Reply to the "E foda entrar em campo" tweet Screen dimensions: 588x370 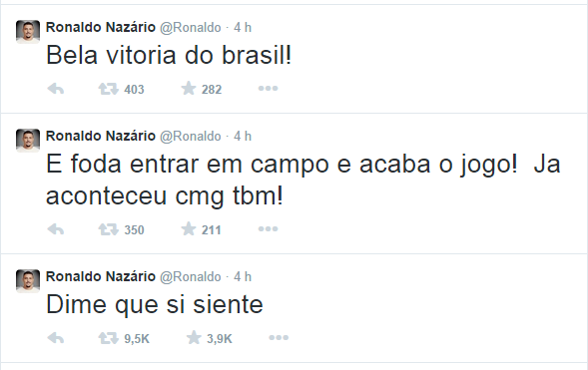pos(56,229)
